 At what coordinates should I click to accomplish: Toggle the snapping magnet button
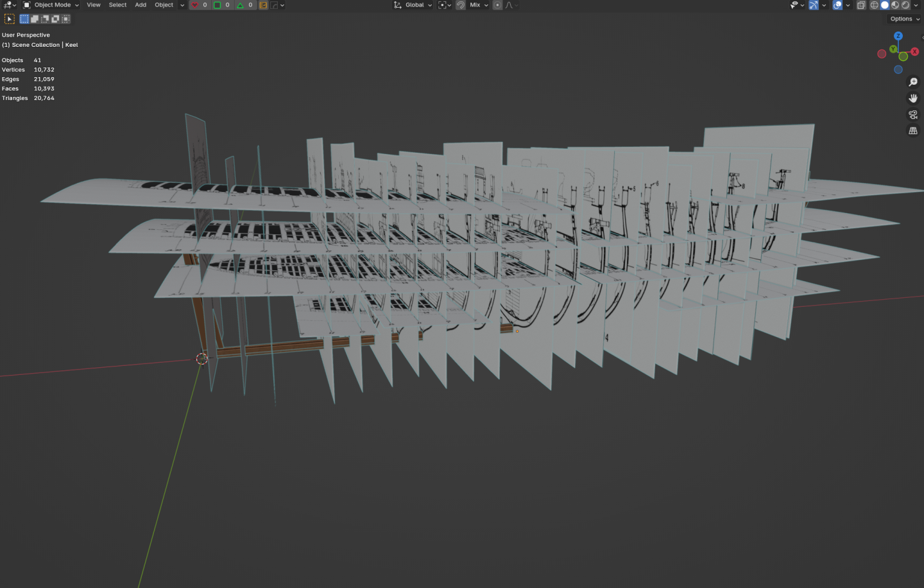(461, 4)
